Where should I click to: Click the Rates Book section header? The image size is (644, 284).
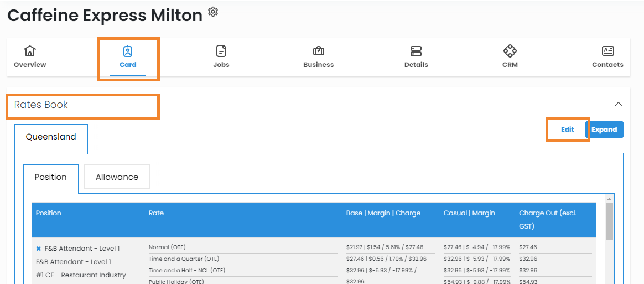[41, 105]
